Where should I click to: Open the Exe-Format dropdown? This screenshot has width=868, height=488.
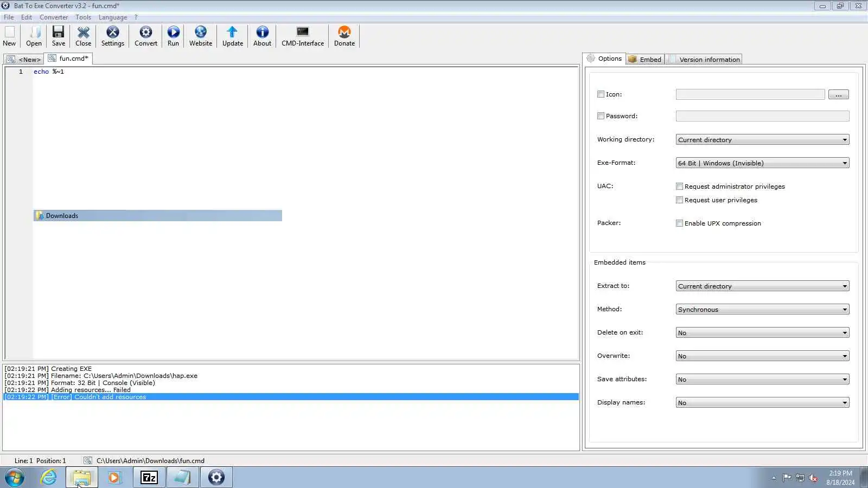(x=762, y=163)
